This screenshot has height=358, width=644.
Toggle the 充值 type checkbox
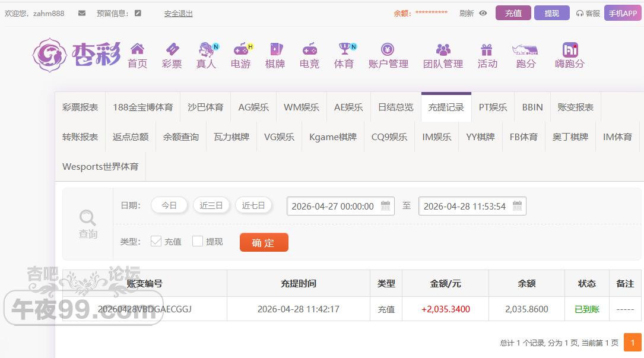click(156, 241)
